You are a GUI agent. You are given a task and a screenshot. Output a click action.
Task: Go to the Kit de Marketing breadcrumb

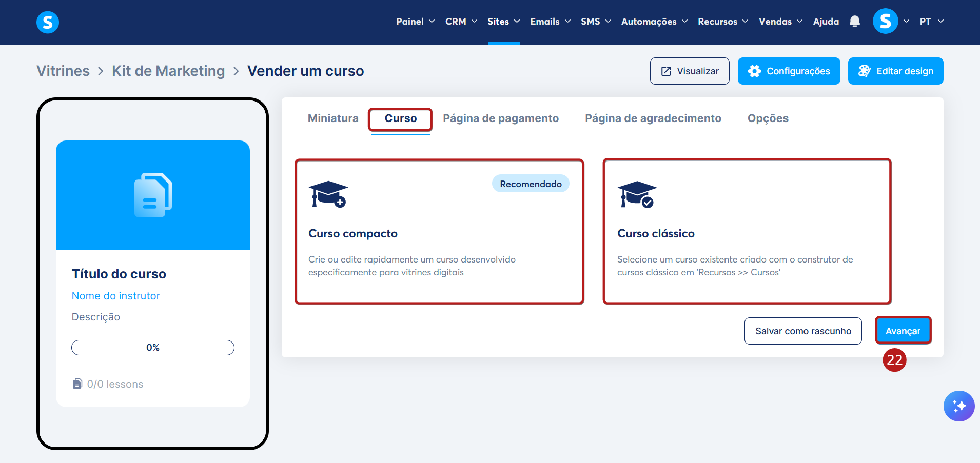(x=168, y=71)
